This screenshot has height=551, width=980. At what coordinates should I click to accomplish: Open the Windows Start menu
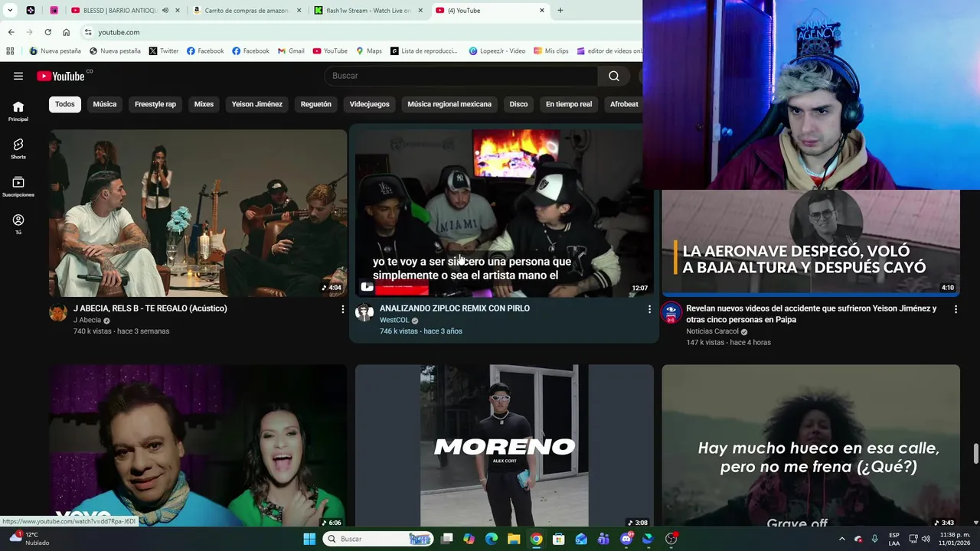coord(309,539)
